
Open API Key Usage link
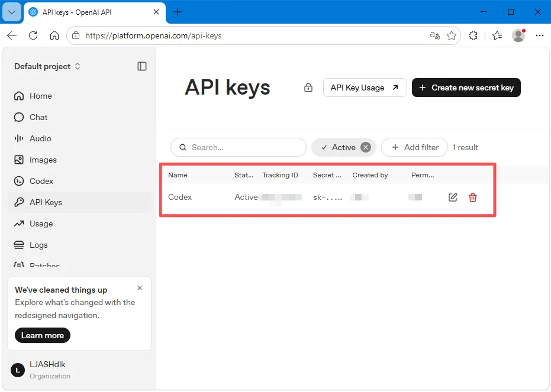365,88
